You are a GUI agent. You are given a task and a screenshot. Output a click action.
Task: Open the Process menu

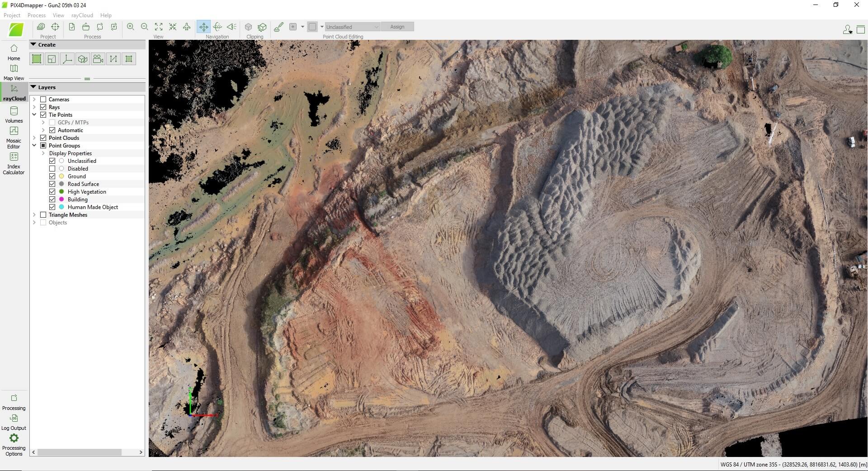pos(36,15)
